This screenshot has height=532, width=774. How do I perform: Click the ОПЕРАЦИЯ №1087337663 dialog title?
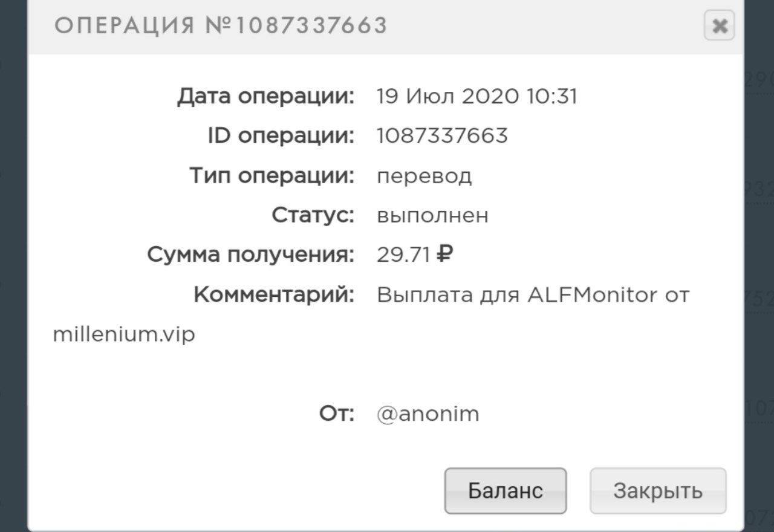pyautogui.click(x=221, y=25)
